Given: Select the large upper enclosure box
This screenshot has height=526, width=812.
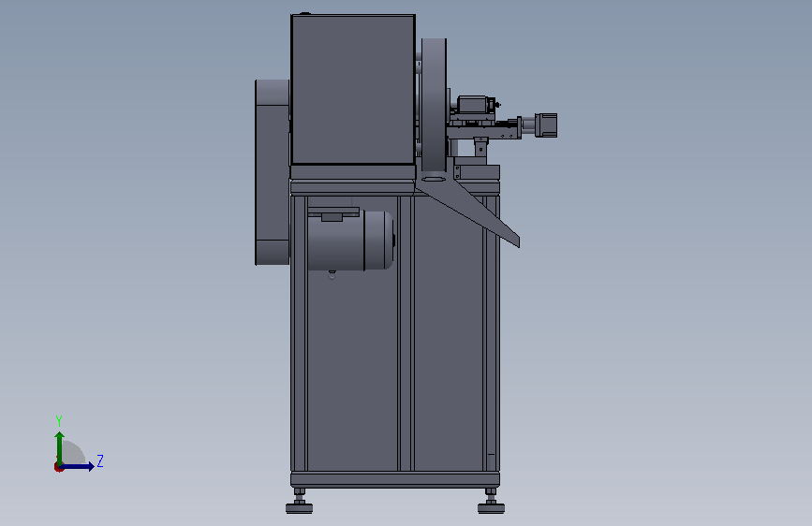Looking at the screenshot, I should [353, 90].
